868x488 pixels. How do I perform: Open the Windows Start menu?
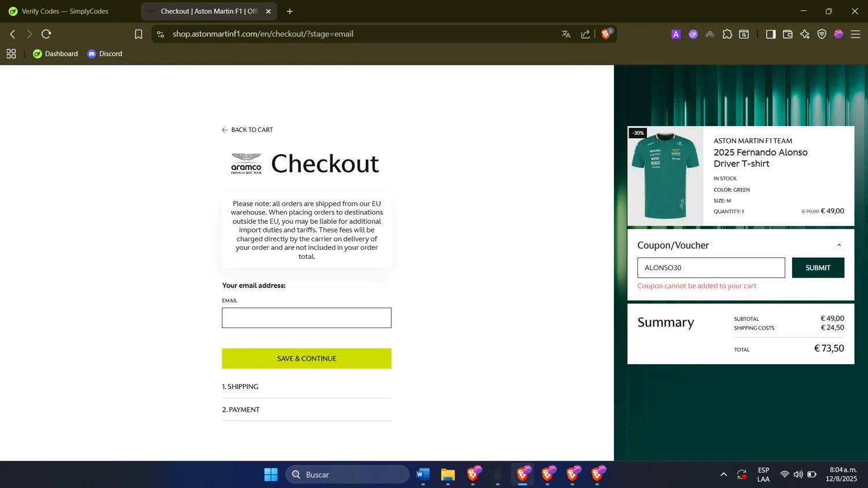pyautogui.click(x=271, y=475)
